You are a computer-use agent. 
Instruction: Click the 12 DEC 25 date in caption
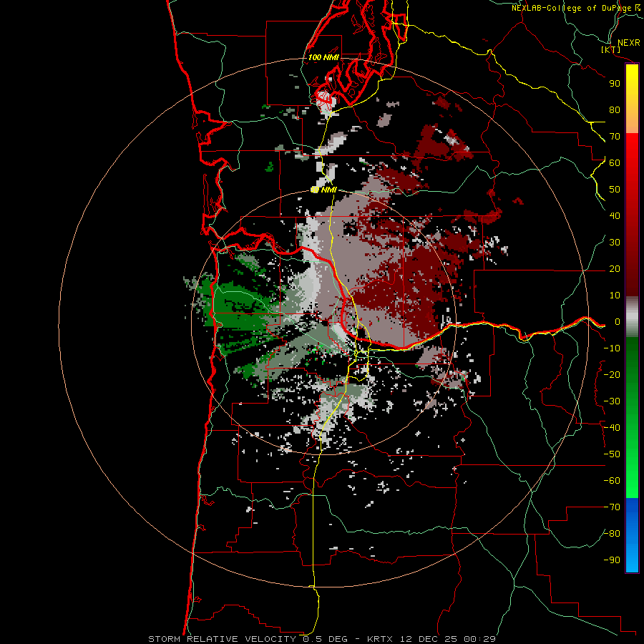tap(429, 639)
